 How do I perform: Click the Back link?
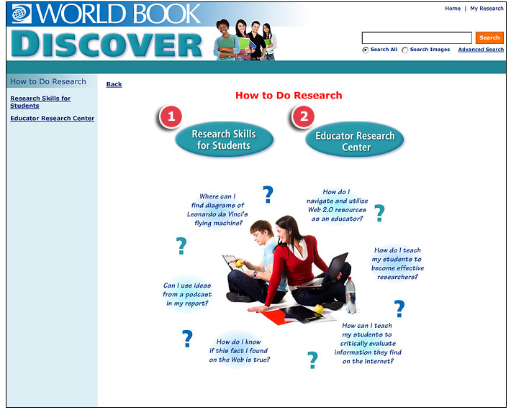(114, 84)
